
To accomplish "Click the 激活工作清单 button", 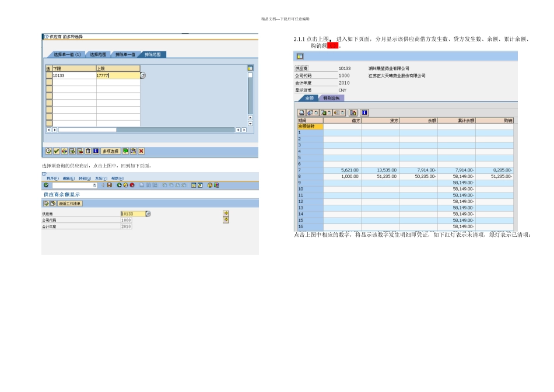I will [x=70, y=203].
